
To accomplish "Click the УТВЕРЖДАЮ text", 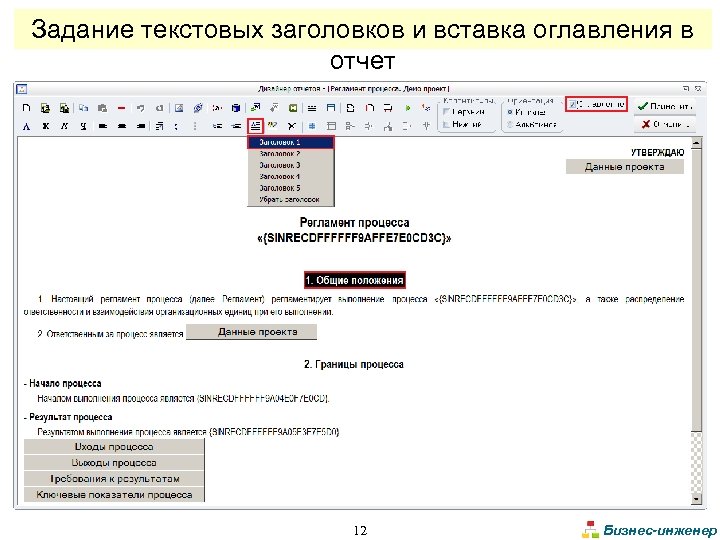I will tap(658, 152).
